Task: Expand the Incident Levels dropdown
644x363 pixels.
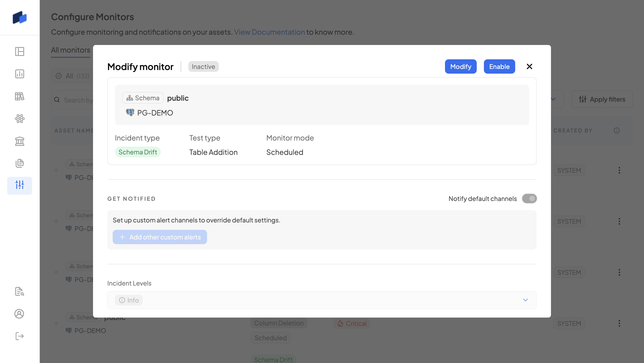Action: [x=525, y=300]
